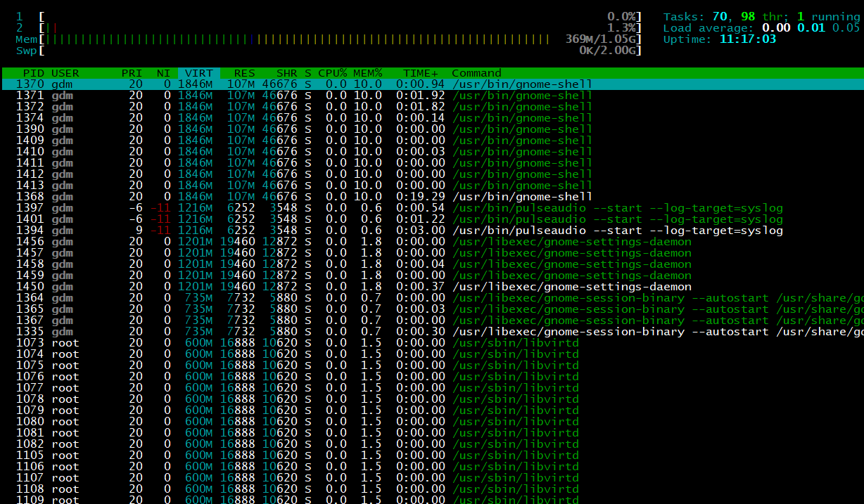Sort processes by the VIRT column header
The image size is (864, 504).
tap(198, 72)
